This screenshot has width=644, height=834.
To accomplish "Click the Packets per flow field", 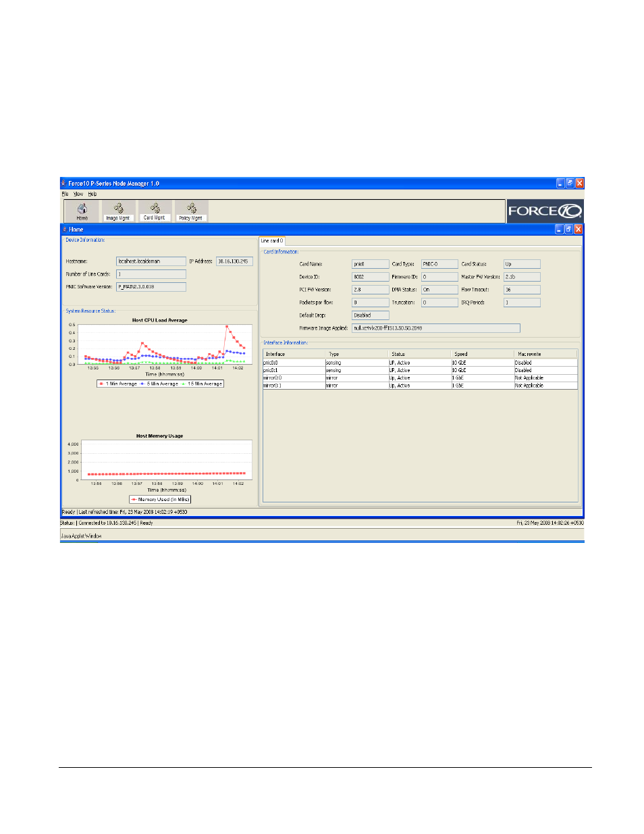I will (x=371, y=303).
